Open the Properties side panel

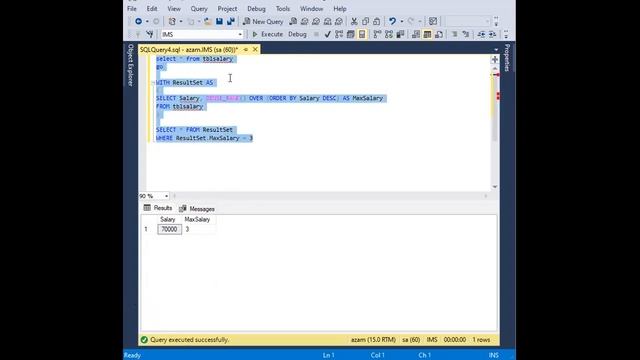pos(507,58)
